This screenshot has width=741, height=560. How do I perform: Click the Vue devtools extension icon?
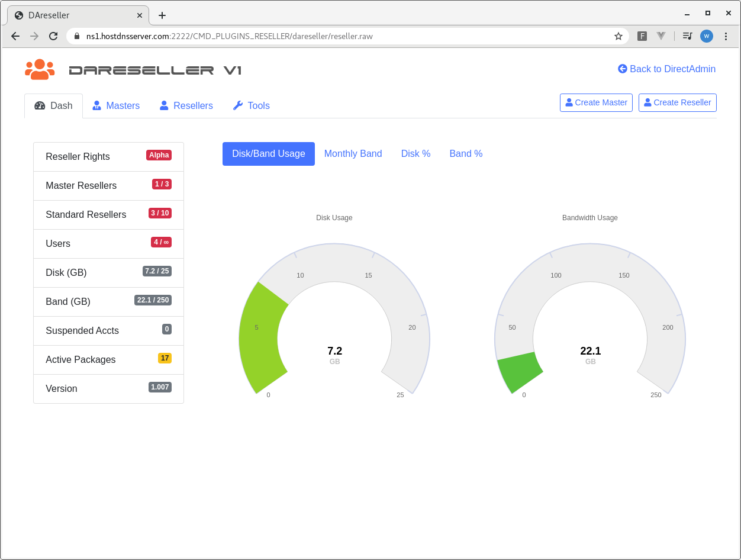(x=661, y=36)
